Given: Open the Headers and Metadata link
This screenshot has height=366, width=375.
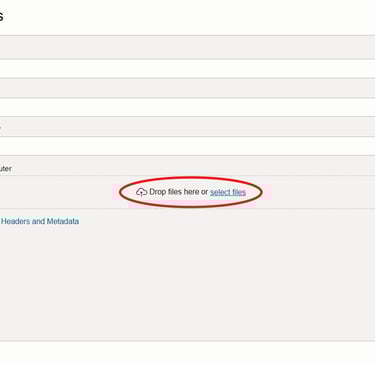Looking at the screenshot, I should (x=40, y=221).
